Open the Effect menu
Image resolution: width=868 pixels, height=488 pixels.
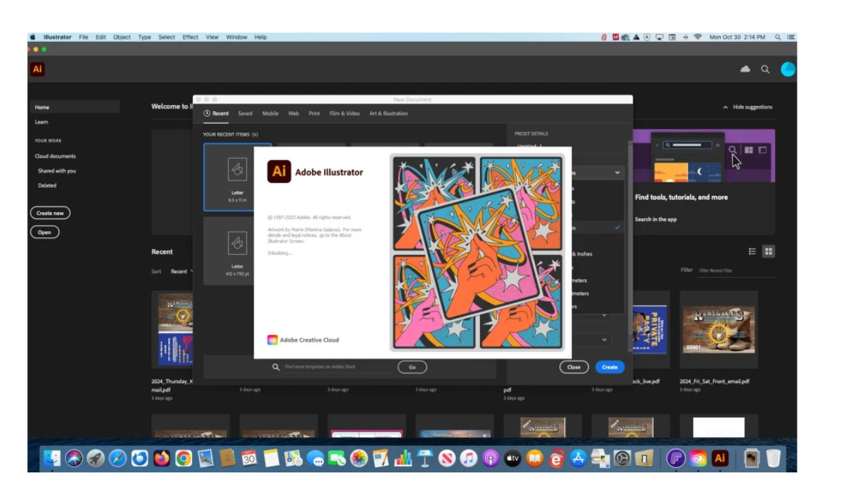[190, 37]
